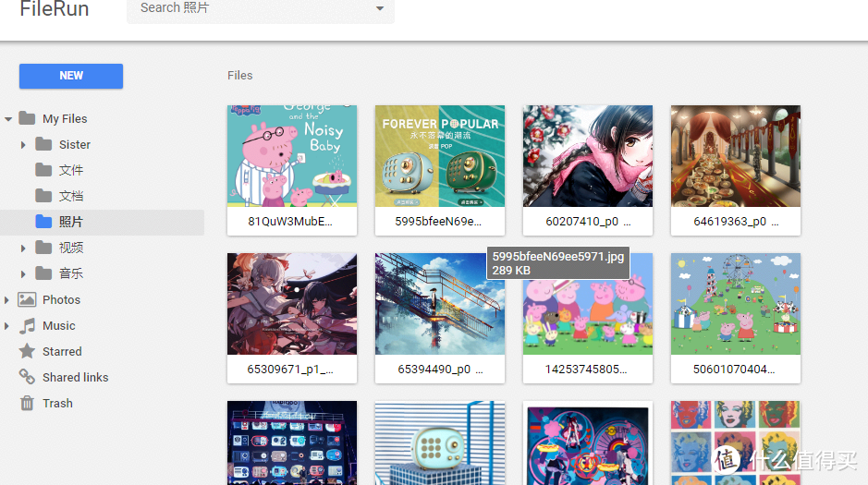This screenshot has width=868, height=485.
Task: Expand the Music section arrow
Action: pos(6,326)
